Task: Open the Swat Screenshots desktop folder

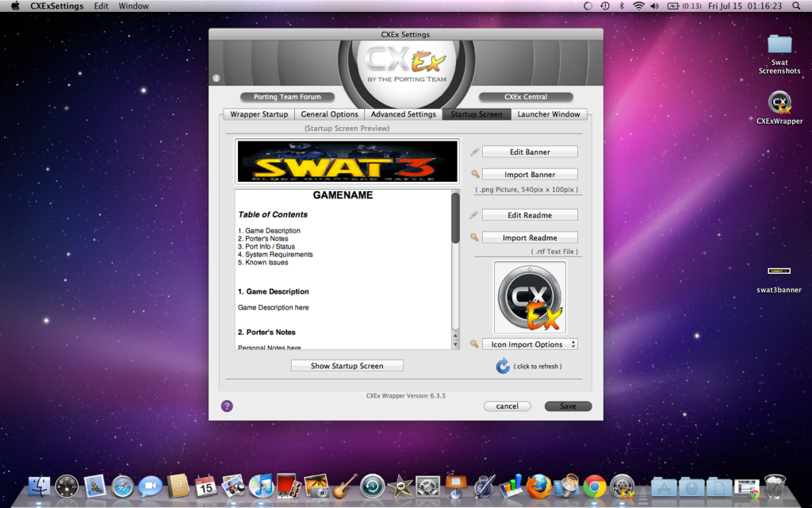Action: [x=779, y=54]
